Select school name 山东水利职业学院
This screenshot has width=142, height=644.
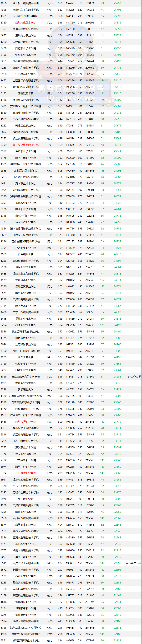pyautogui.click(x=26, y=216)
